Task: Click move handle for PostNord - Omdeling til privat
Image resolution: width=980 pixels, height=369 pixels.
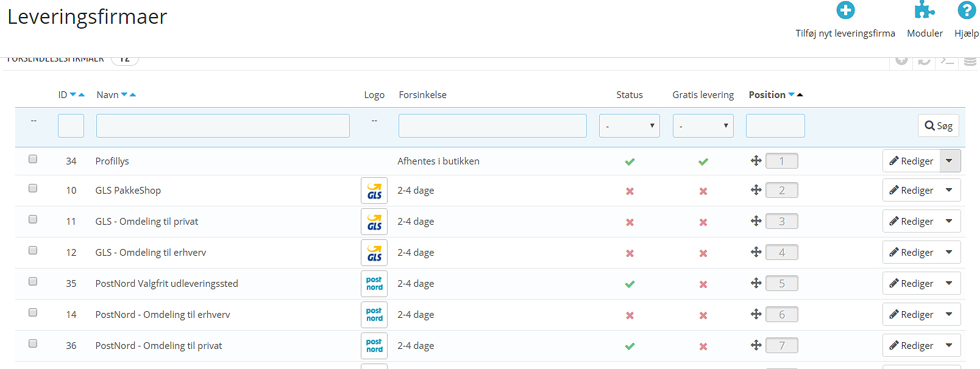Action: 756,345
